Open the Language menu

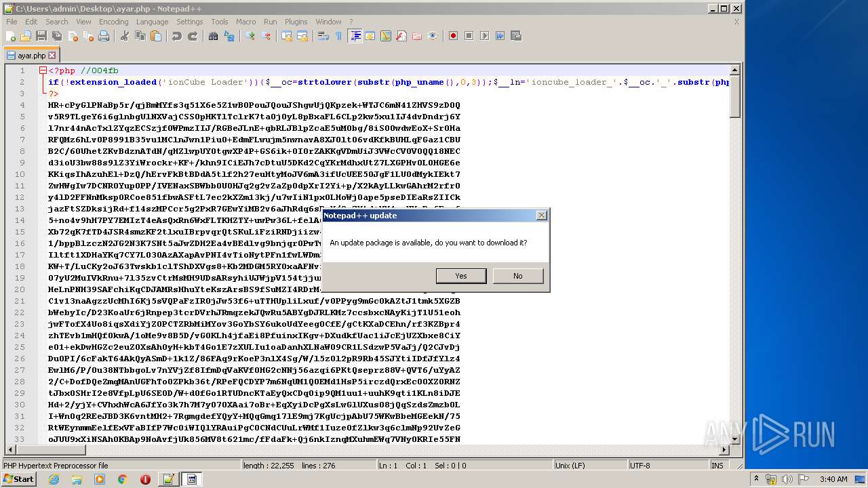click(152, 22)
